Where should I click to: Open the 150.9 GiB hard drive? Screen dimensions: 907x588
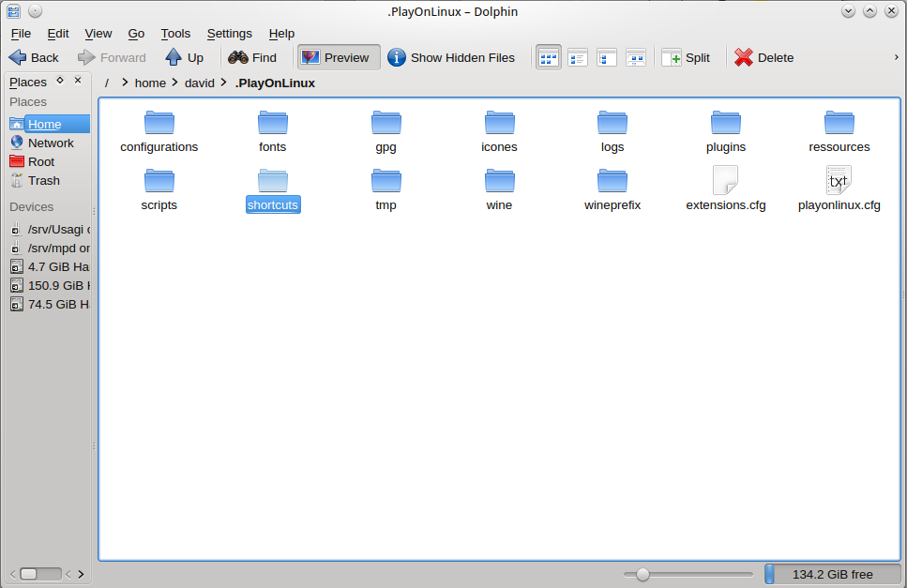pos(49,286)
